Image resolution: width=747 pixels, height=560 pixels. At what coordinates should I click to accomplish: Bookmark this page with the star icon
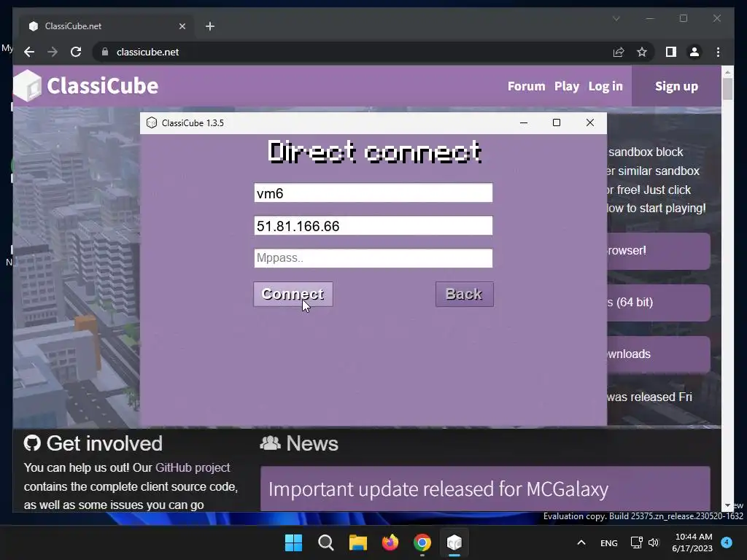[x=642, y=52]
